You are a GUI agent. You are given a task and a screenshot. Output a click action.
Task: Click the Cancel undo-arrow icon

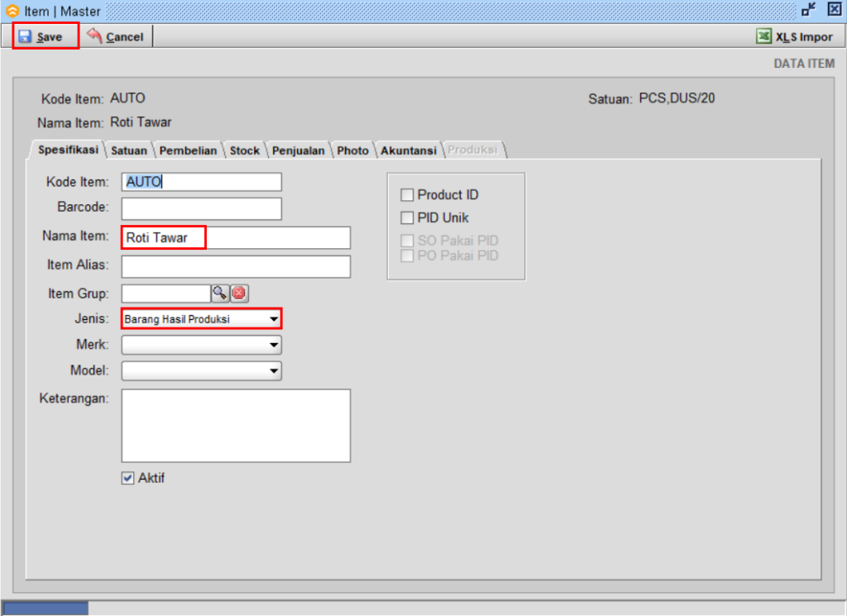tap(93, 36)
